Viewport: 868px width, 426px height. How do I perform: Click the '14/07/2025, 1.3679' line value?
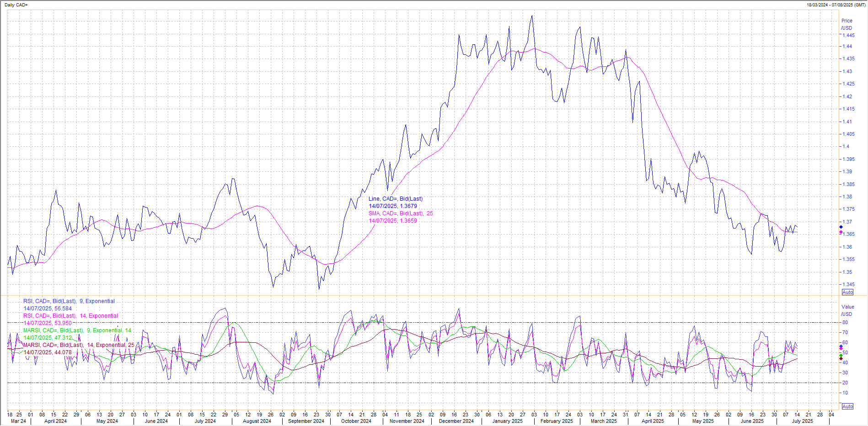point(393,206)
